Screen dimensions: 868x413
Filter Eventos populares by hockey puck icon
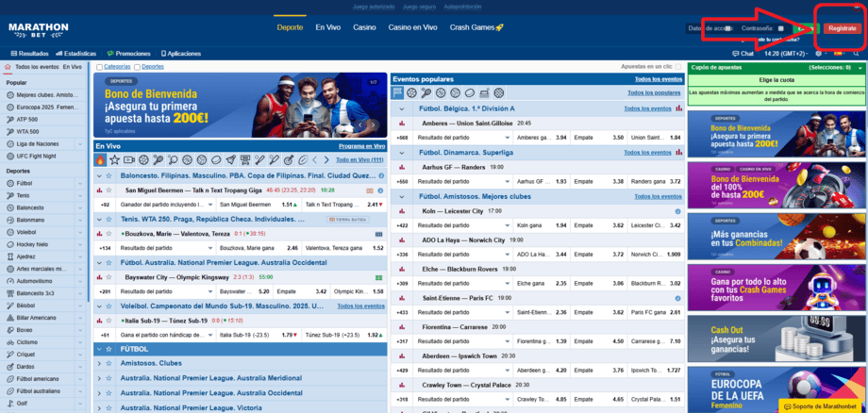(470, 93)
